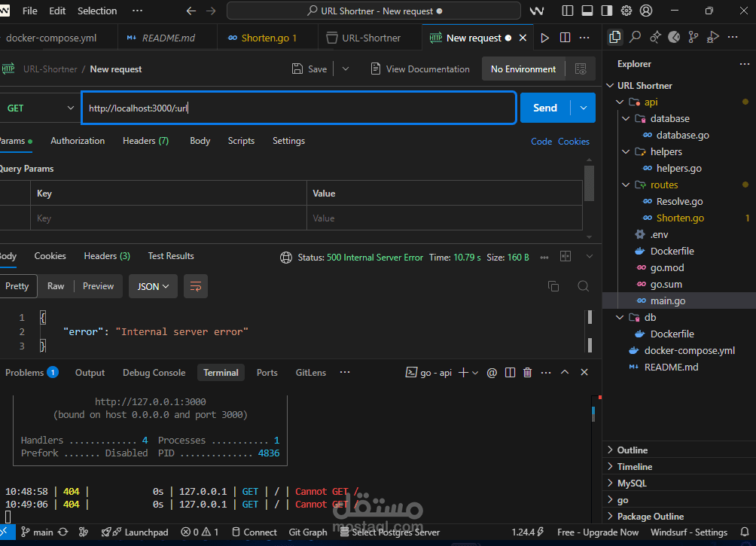Open the Cookies link near Code
This screenshot has height=546, width=756.
tap(573, 141)
